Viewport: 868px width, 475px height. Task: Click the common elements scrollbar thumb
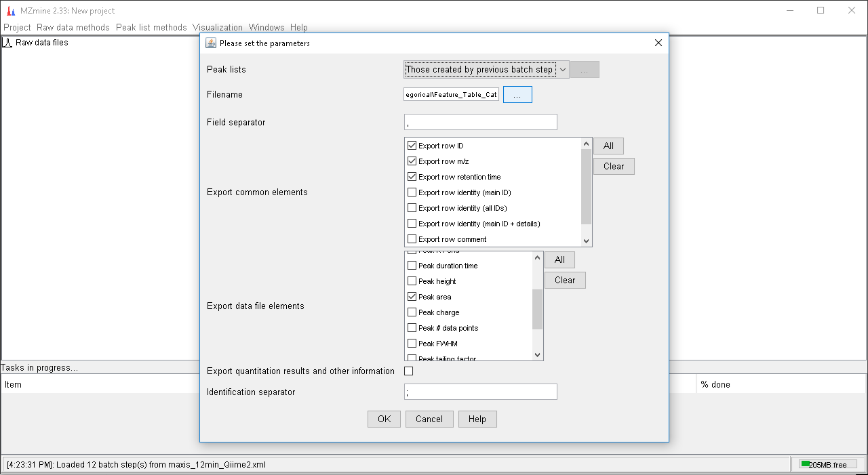pos(587,186)
